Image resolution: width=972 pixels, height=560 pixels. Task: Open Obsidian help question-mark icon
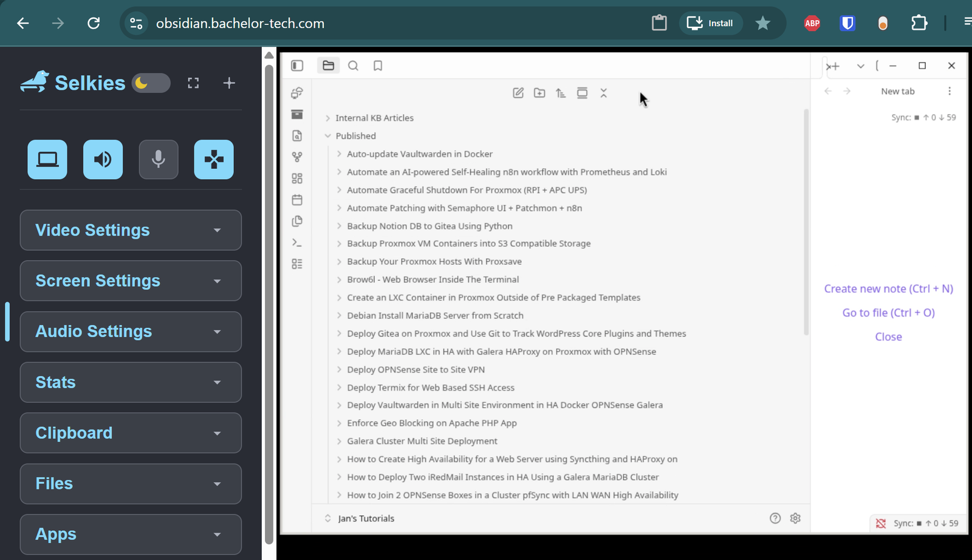tap(775, 518)
